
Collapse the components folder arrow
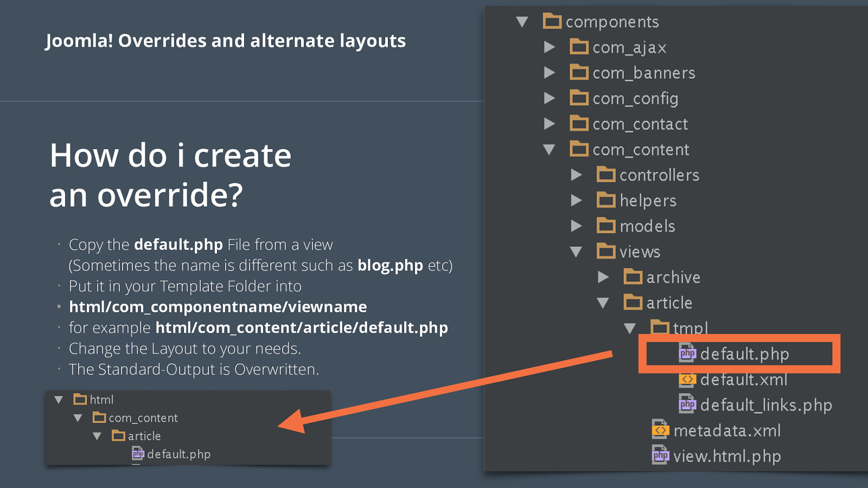coord(522,22)
